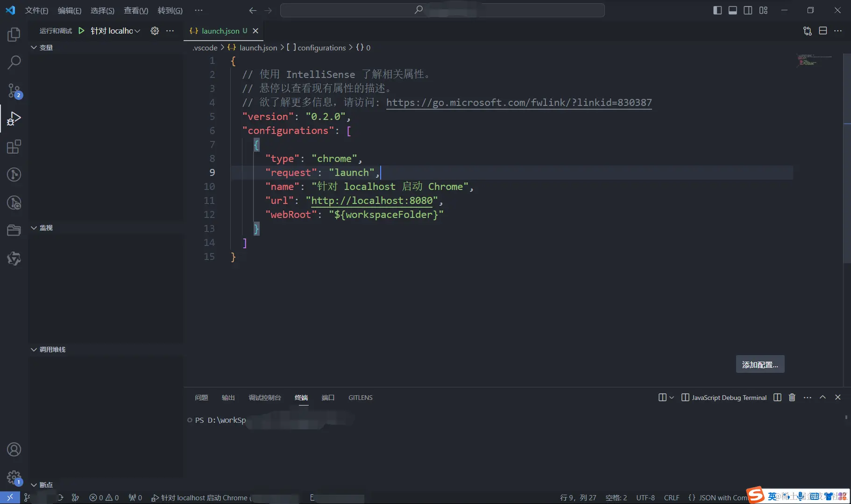Change CRLF end of line sequence
This screenshot has height=504, width=851.
pyautogui.click(x=672, y=497)
